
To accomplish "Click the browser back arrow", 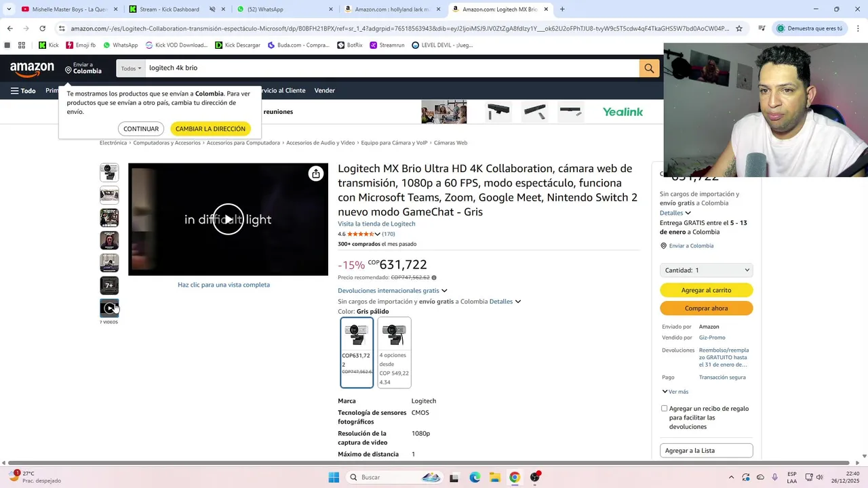I will coord(9,28).
